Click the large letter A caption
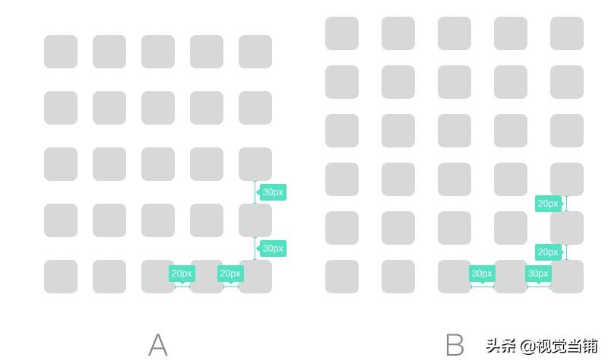608x364 pixels. (x=158, y=346)
